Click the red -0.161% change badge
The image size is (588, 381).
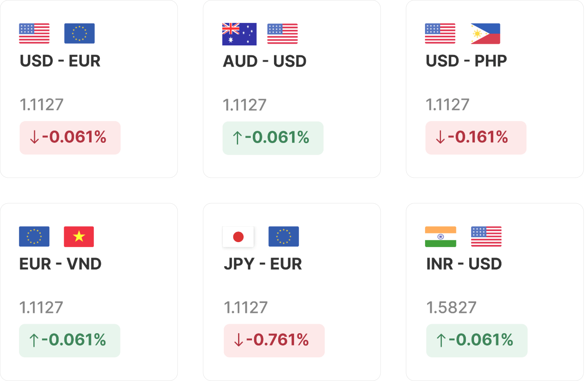coord(476,138)
